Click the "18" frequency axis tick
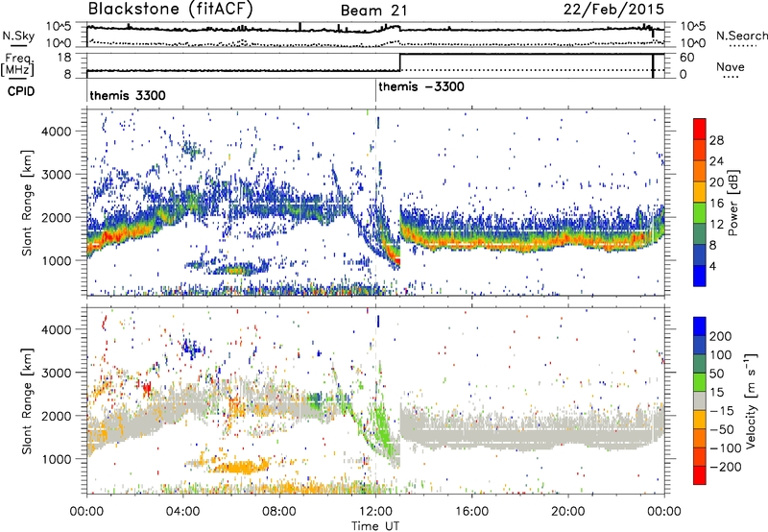The height and width of the screenshot is (532, 768). (64, 58)
